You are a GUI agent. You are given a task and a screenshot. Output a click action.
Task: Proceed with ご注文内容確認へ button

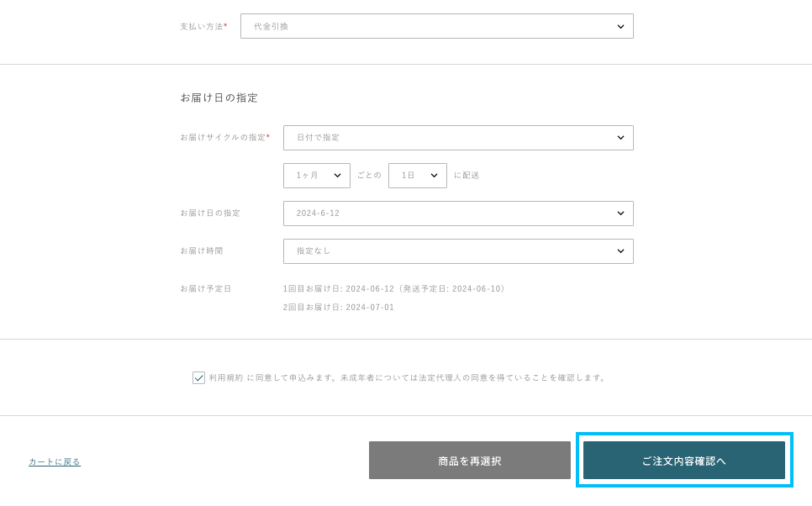point(684,461)
